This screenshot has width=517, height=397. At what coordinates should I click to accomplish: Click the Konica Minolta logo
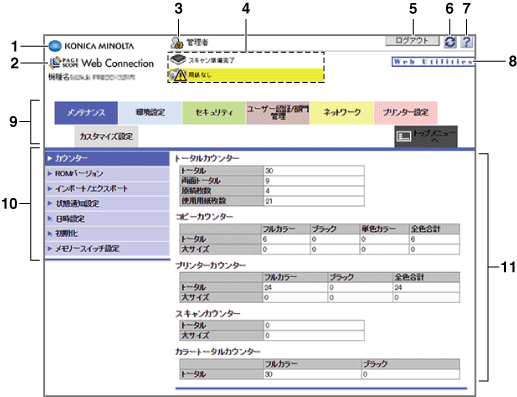tap(91, 46)
